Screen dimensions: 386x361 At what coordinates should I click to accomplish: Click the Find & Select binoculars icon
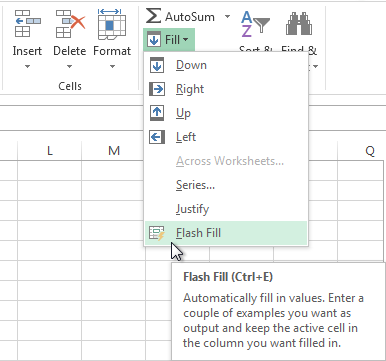click(x=299, y=24)
